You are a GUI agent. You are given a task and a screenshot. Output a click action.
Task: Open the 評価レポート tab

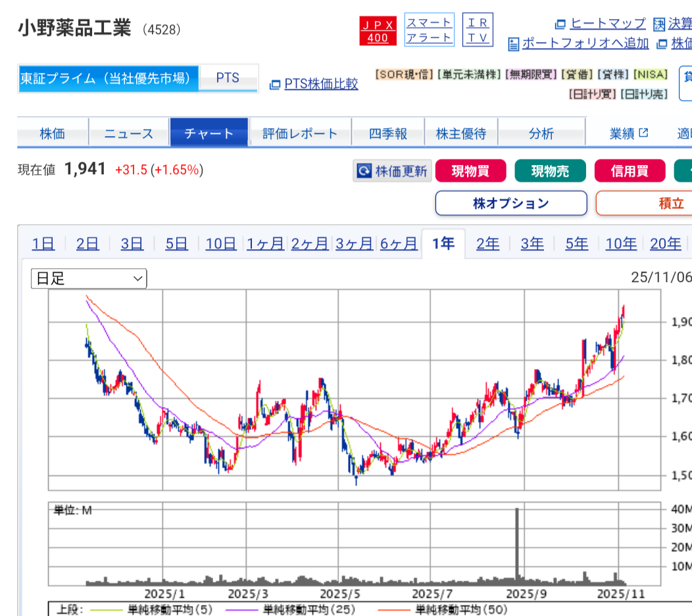[x=300, y=132]
